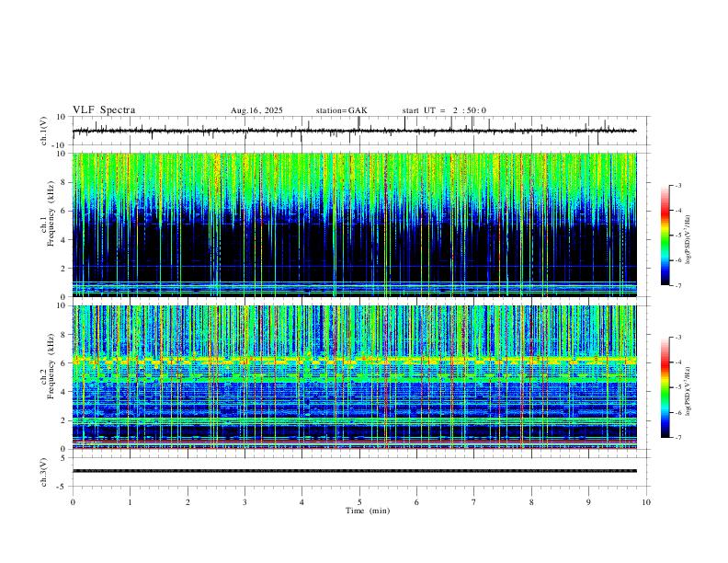The width and height of the screenshot is (728, 563).
Task: Click the ch.2 spectrogram color bar
Action: pos(665,387)
